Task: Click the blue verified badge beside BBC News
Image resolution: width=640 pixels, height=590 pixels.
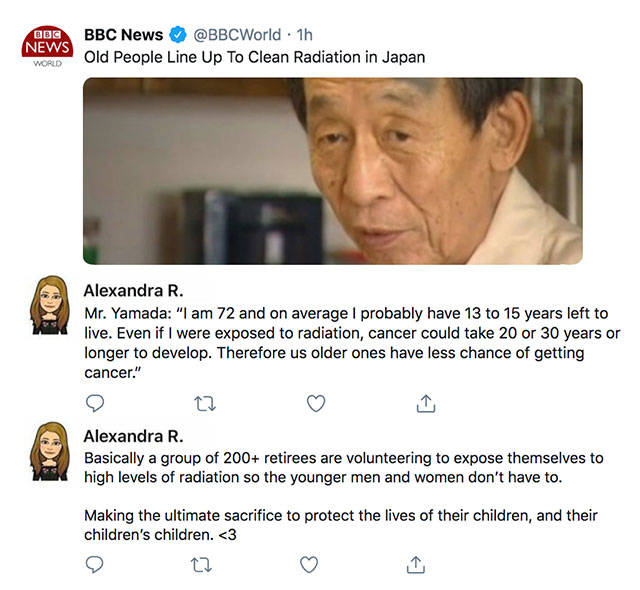Action: [177, 35]
